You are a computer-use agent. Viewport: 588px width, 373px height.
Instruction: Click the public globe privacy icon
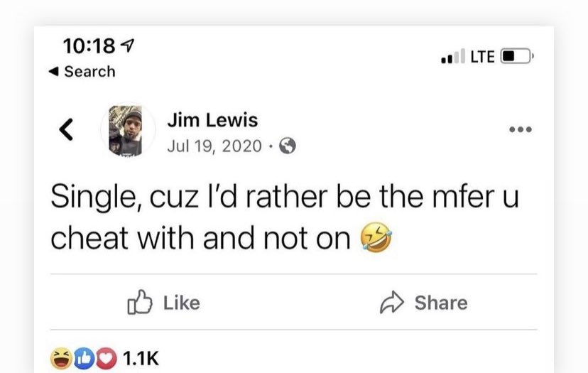point(288,146)
